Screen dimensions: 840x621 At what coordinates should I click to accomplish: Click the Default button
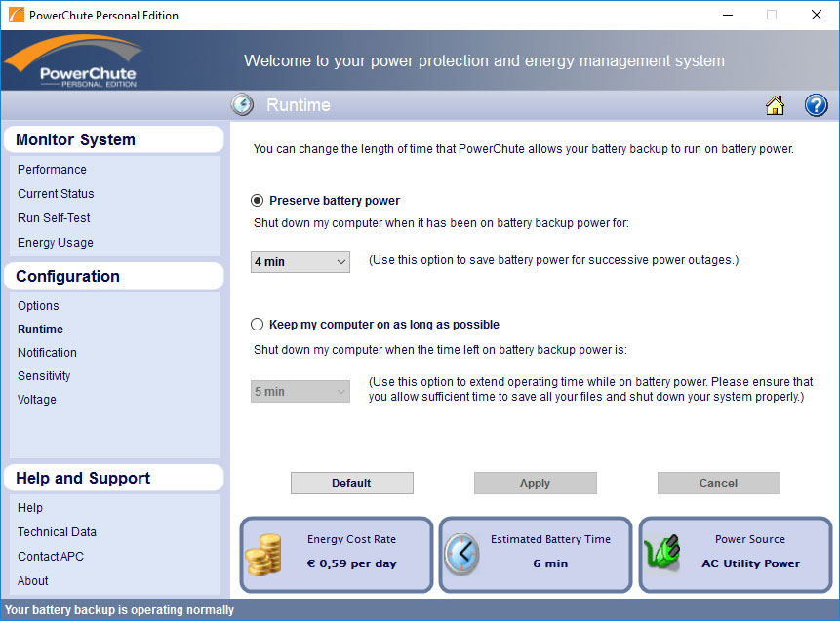352,483
